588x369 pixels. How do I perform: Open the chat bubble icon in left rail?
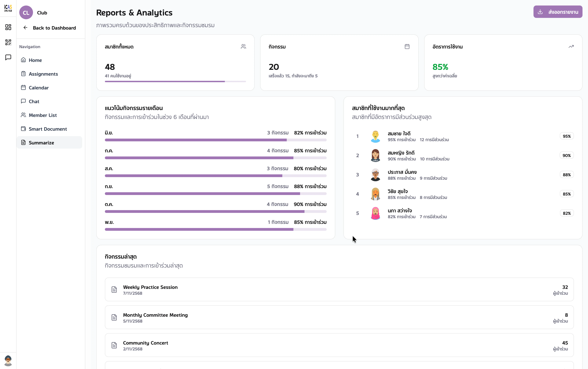(x=8, y=57)
